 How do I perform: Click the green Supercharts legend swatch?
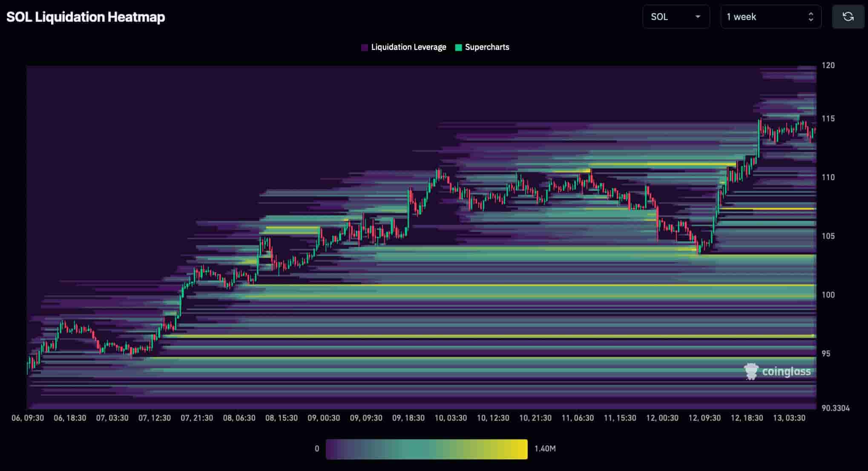[x=459, y=47]
